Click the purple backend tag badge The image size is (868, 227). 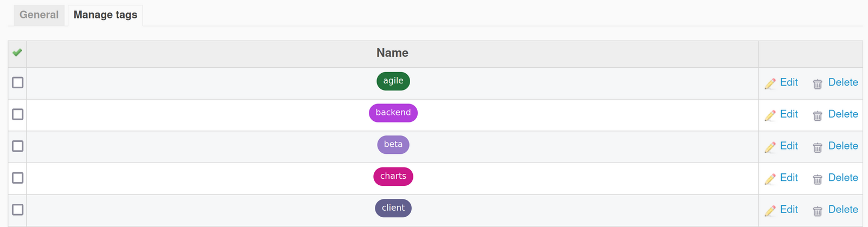[393, 113]
